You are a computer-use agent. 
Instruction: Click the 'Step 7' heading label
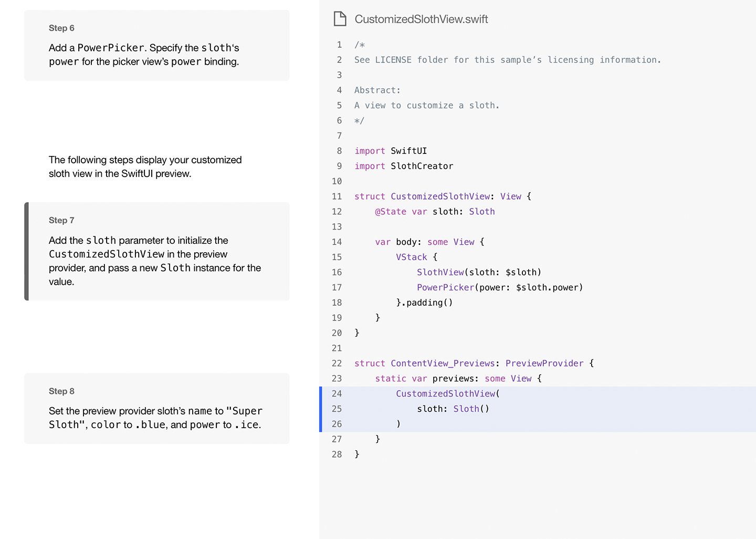click(61, 220)
